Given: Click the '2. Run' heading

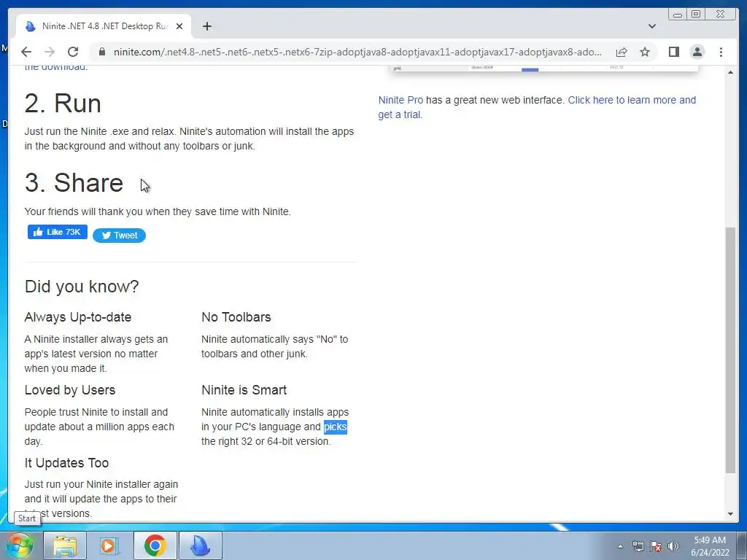Looking at the screenshot, I should (x=63, y=103).
